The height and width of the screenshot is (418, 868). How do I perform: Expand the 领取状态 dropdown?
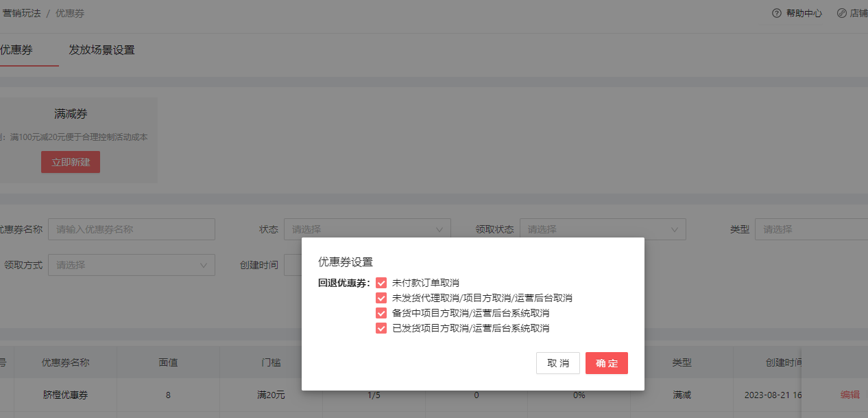point(602,229)
